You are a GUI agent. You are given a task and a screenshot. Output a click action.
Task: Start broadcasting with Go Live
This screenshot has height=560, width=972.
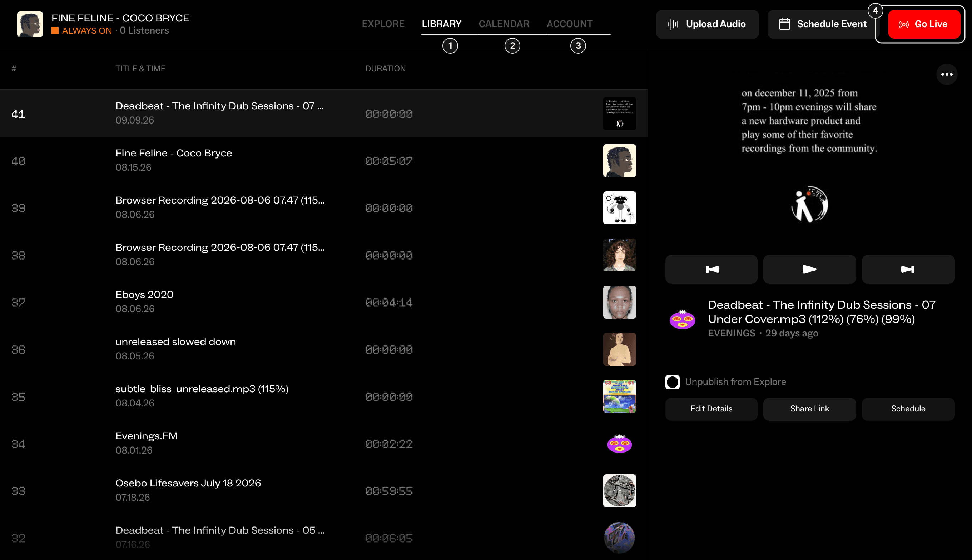[924, 24]
